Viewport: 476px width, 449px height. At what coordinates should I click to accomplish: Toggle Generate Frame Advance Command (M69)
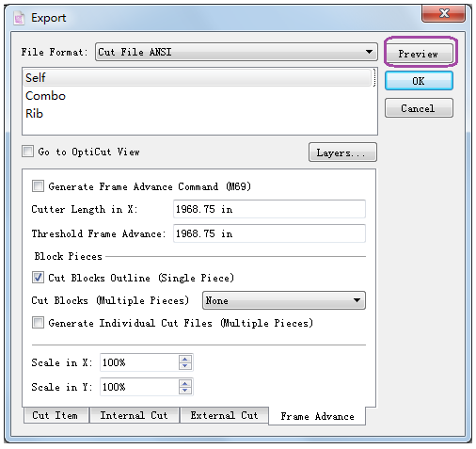click(38, 186)
